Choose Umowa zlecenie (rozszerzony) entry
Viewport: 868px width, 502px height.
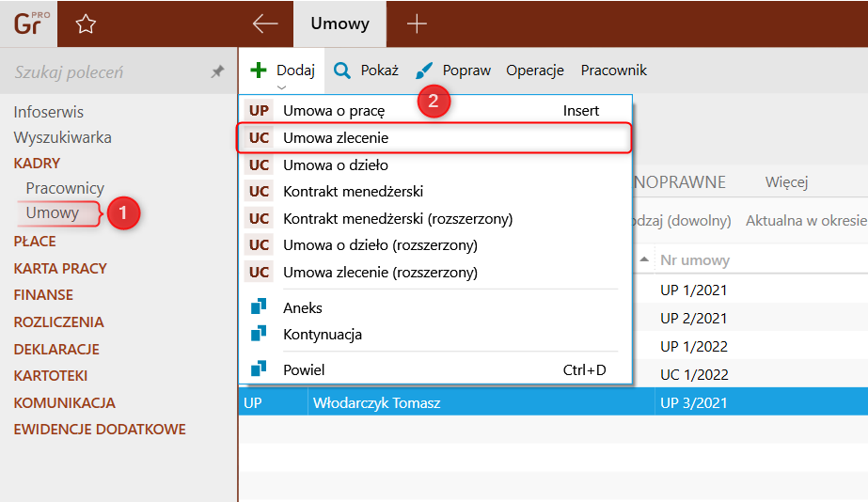pyautogui.click(x=435, y=273)
